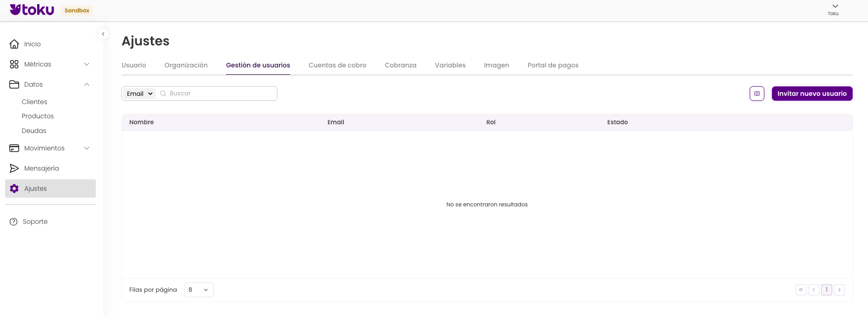Viewport: 868px width, 316px height.
Task: Open the Email search filter dropdown
Action: (139, 94)
